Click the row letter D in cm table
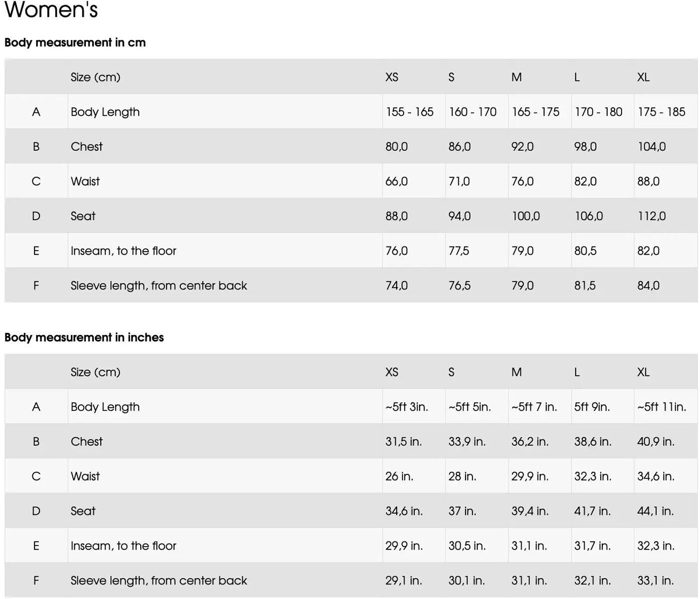This screenshot has width=700, height=599. 36,216
